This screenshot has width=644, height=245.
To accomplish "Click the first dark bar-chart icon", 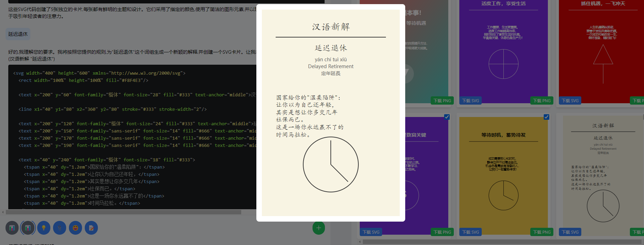I will point(12,228).
